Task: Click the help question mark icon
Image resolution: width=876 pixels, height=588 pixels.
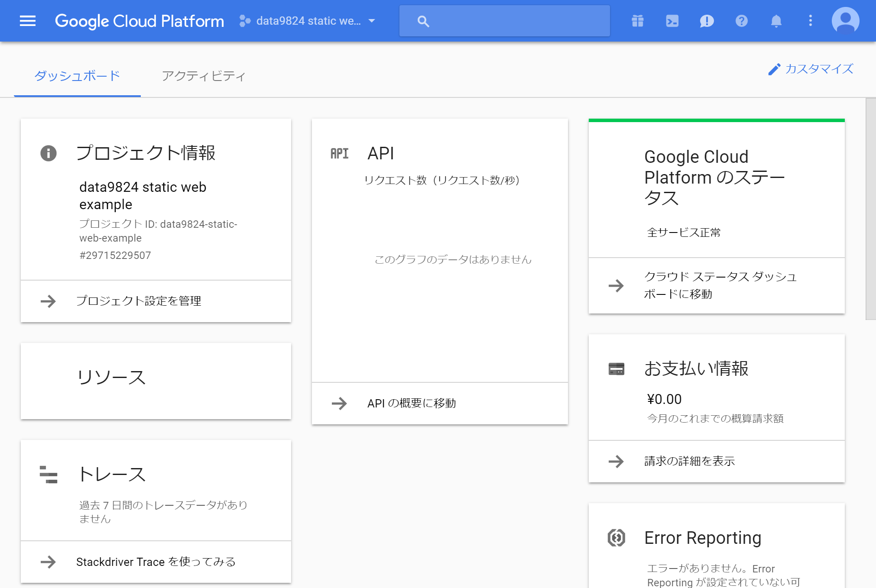Action: click(x=741, y=21)
